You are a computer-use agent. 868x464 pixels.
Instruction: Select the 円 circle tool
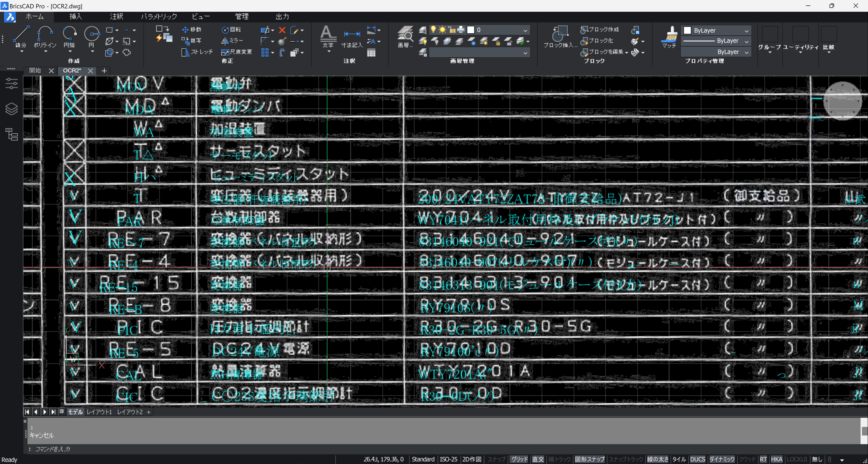click(92, 36)
